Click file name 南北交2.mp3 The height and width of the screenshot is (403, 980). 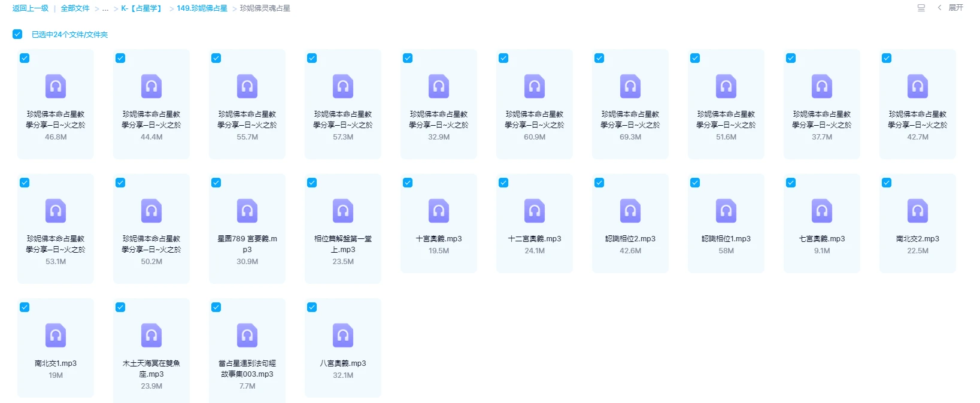pos(918,238)
